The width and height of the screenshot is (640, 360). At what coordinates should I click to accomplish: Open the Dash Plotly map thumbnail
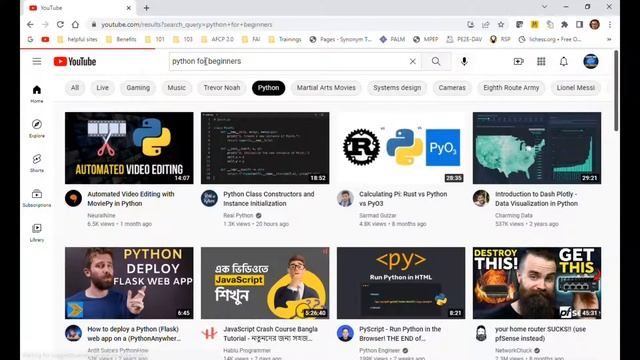tap(537, 148)
